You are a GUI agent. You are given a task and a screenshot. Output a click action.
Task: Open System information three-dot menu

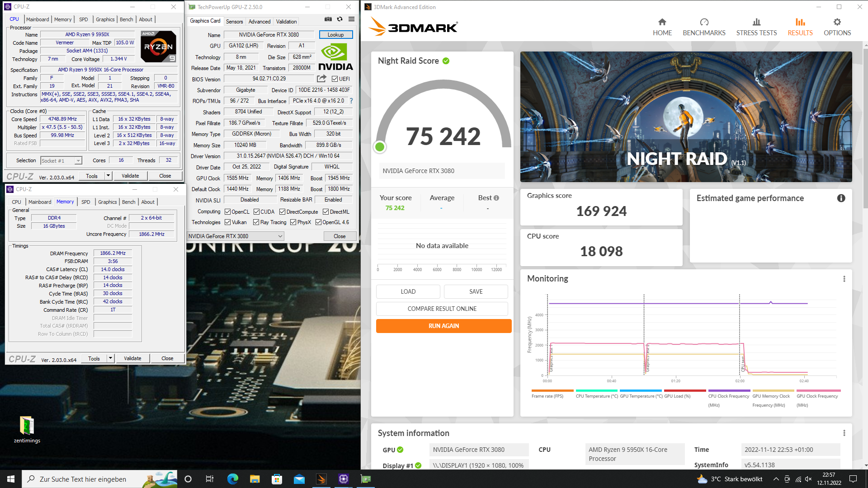coord(844,433)
